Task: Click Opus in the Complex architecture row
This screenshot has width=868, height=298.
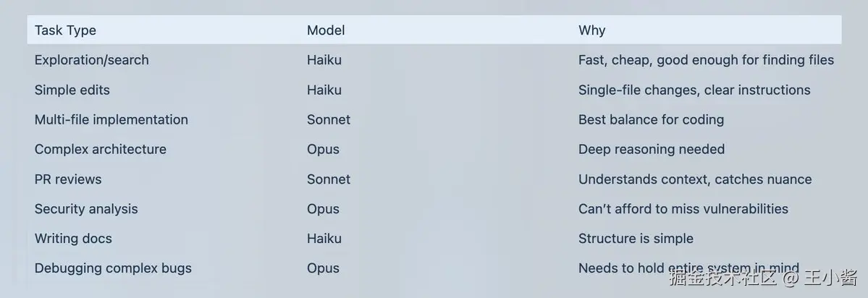Action: tap(324, 149)
